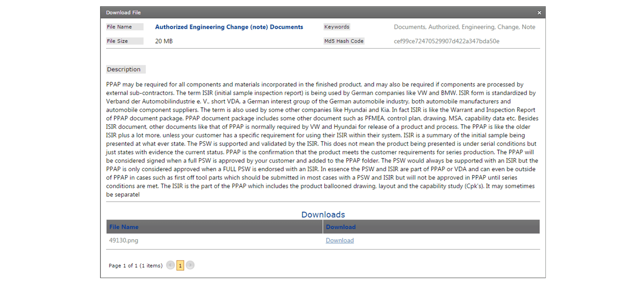The height and width of the screenshot is (285, 644).
Task: Click the Md5 Hash Code label
Action: pos(344,41)
